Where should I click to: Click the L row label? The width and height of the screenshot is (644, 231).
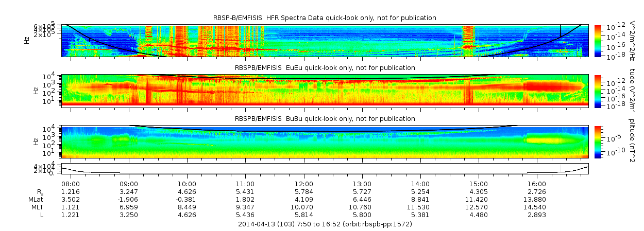41,215
